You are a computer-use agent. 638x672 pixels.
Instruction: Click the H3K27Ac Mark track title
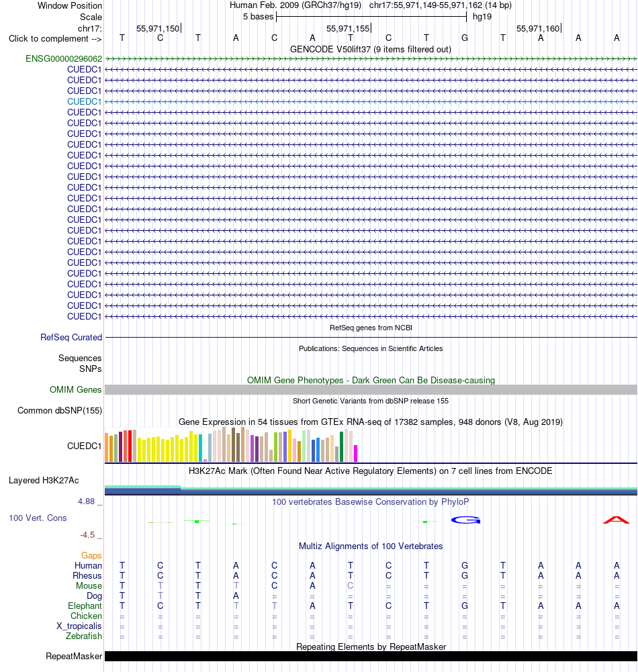[371, 471]
